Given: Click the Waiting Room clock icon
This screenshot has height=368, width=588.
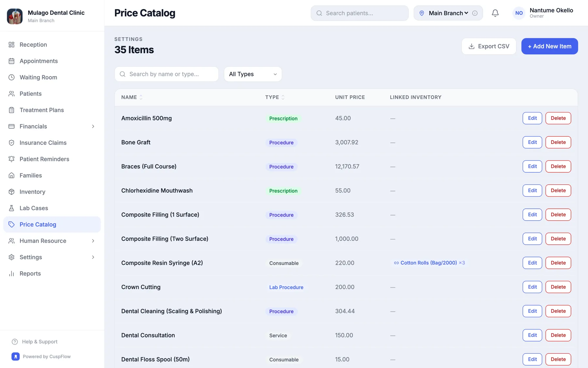Looking at the screenshot, I should [x=11, y=77].
